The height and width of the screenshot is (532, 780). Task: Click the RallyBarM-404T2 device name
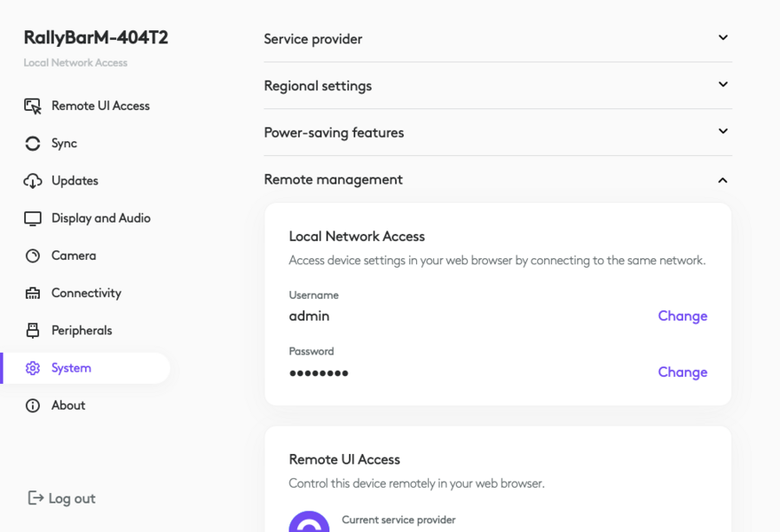96,38
